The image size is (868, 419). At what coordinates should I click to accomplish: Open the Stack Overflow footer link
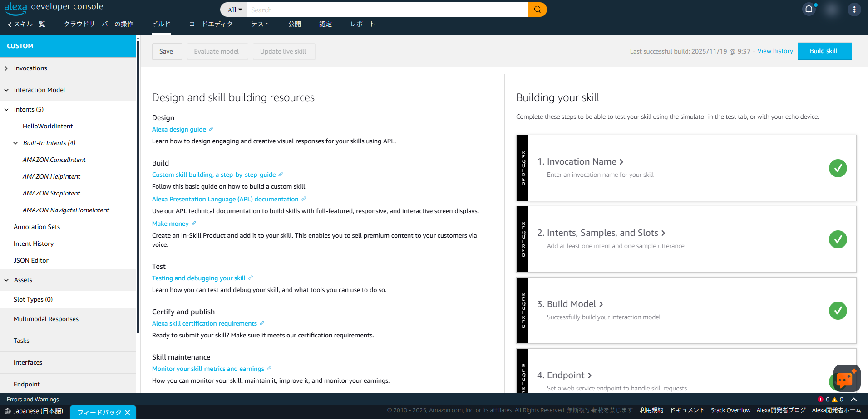click(x=730, y=410)
